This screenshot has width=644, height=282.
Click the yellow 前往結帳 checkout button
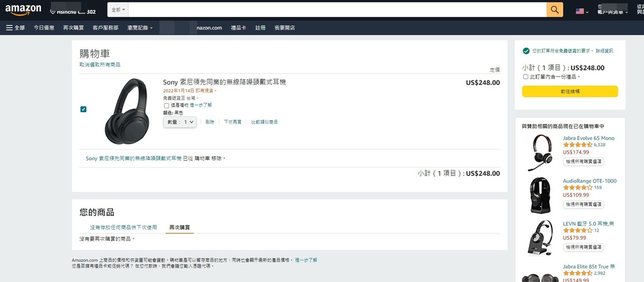coord(570,91)
